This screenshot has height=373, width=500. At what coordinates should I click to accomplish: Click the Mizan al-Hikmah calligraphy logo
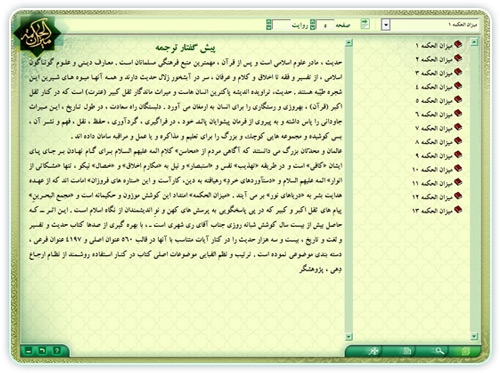37,37
